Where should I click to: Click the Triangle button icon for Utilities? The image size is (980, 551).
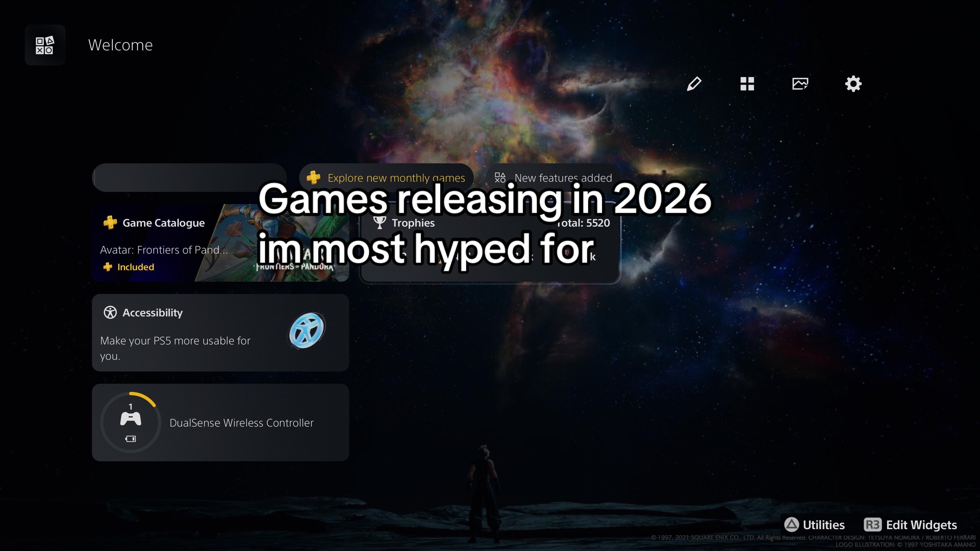pyautogui.click(x=791, y=525)
